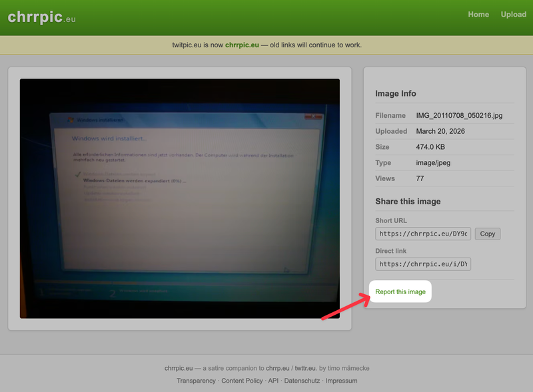Click the chrrpic.eu name in footer
Screen dimensions: 533x392
pos(179,368)
